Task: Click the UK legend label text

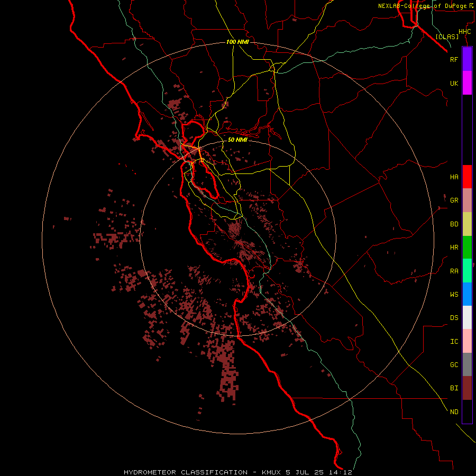Action: point(454,83)
